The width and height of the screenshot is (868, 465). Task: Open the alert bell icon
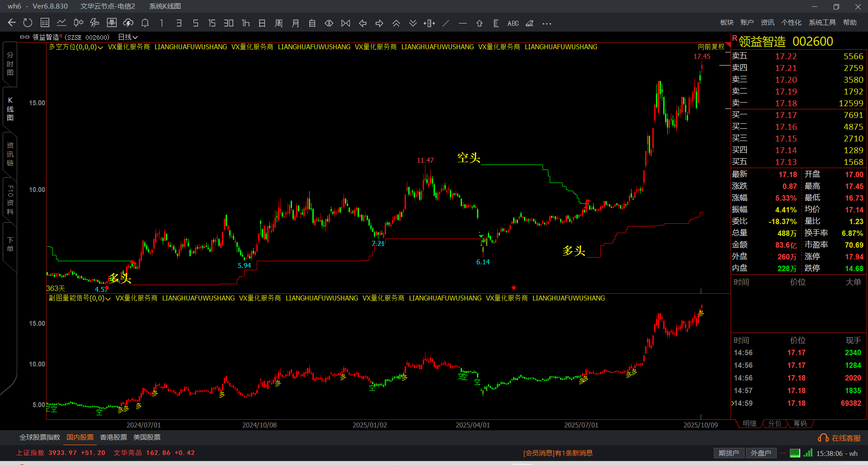tap(145, 23)
